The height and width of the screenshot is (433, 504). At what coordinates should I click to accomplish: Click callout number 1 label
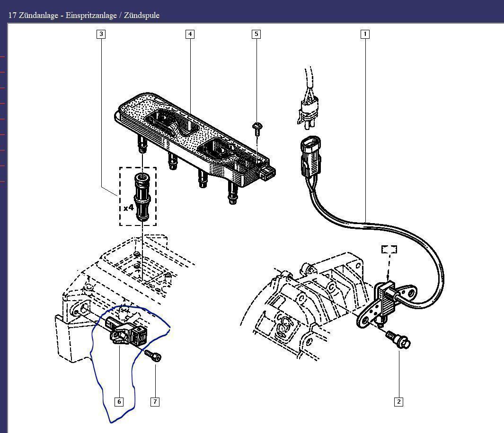pyautogui.click(x=365, y=34)
